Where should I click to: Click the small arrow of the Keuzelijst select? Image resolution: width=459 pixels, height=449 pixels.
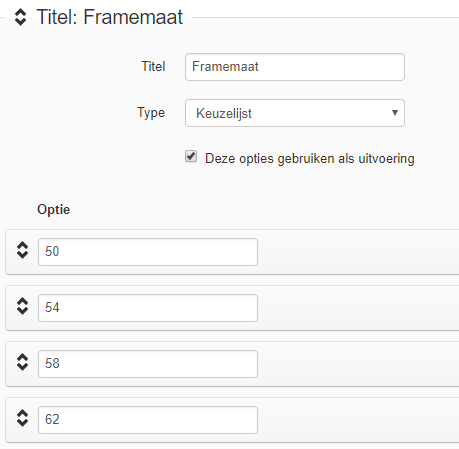point(395,113)
